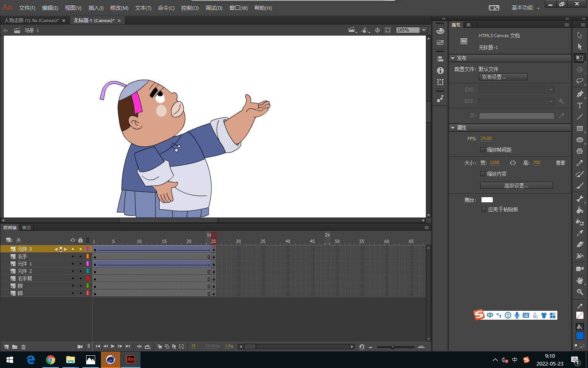Viewport: 588px width, 368px height.
Task: Collapse the 发布 section
Action: pos(452,58)
